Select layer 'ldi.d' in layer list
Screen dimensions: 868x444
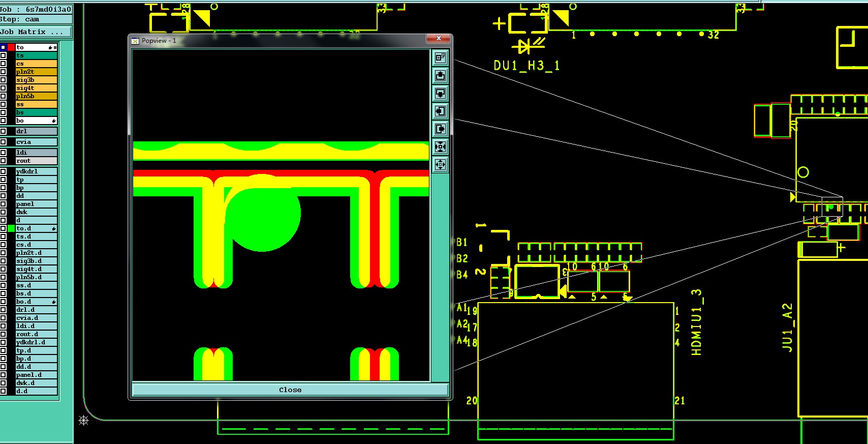click(x=37, y=326)
